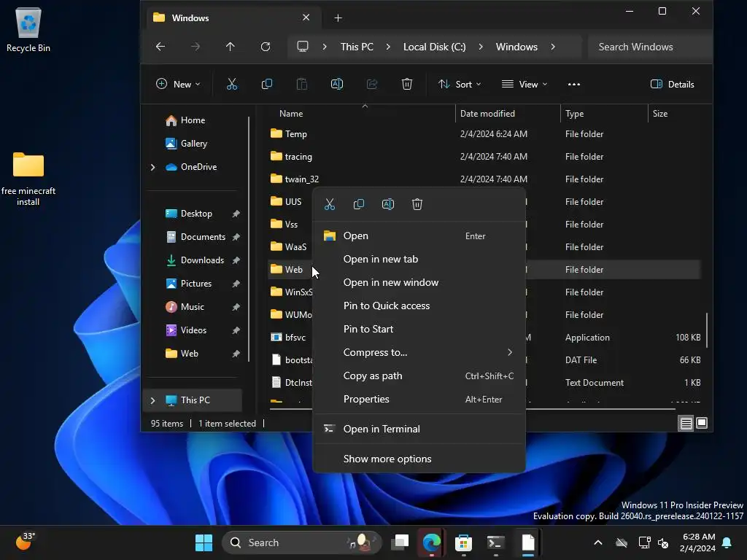Open the Sort dropdown

460,85
